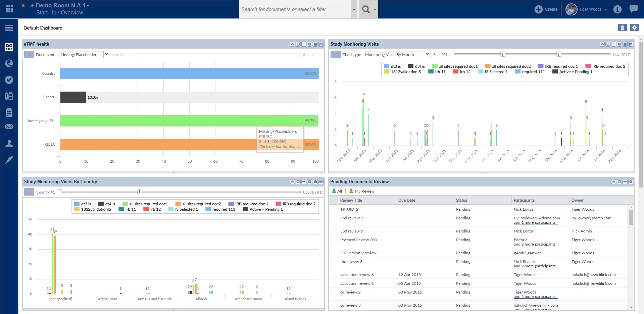Toggle 'irb 11' series in Study Monitoring Visits legend
Viewport: 644px width, 314px height.
click(437, 72)
